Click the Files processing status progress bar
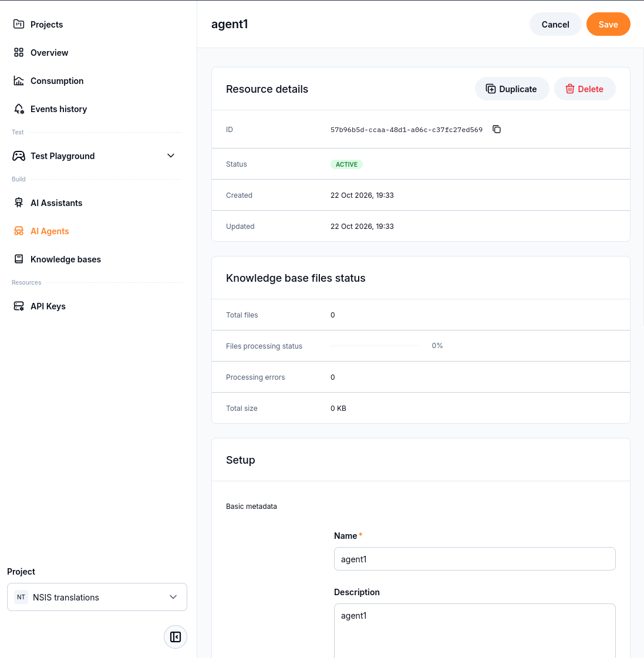644x658 pixels. 375,346
